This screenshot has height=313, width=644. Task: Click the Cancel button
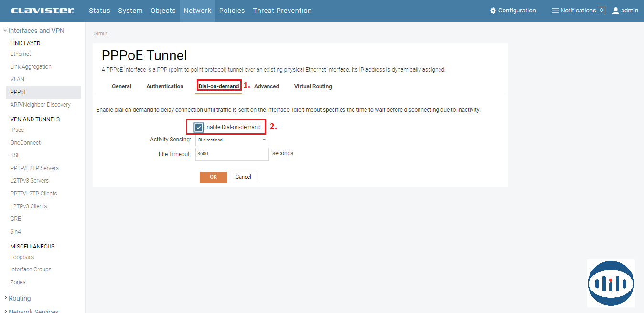click(243, 177)
